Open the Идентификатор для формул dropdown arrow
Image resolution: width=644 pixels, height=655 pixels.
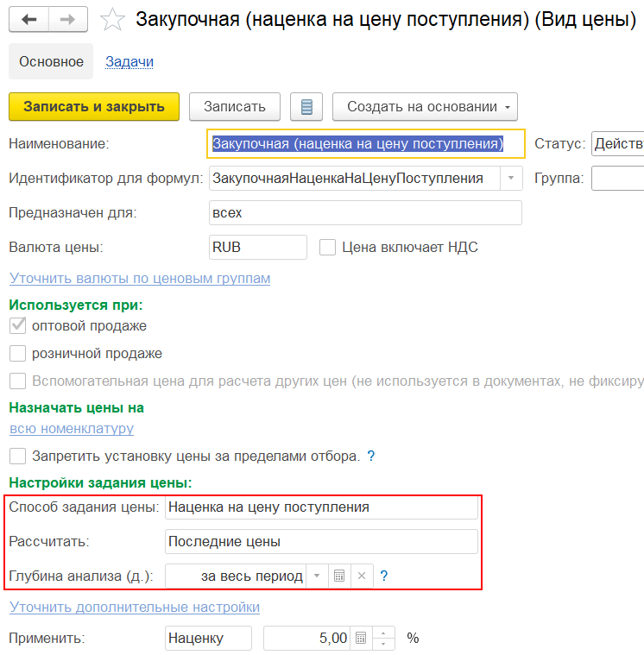point(511,179)
